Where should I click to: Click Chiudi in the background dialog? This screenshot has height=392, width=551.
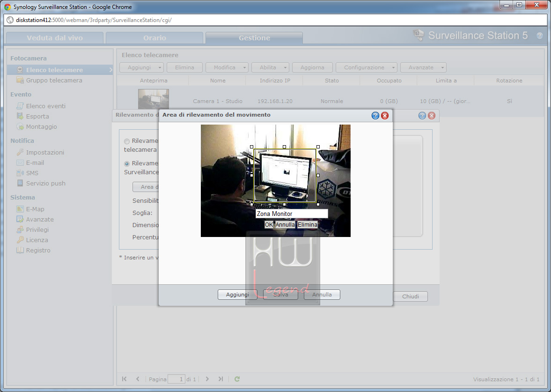click(410, 296)
